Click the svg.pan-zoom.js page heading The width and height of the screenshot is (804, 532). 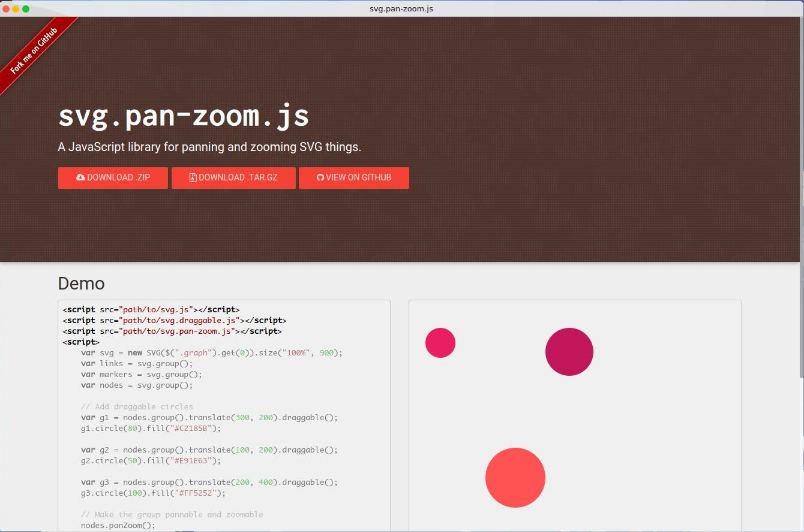click(x=184, y=116)
